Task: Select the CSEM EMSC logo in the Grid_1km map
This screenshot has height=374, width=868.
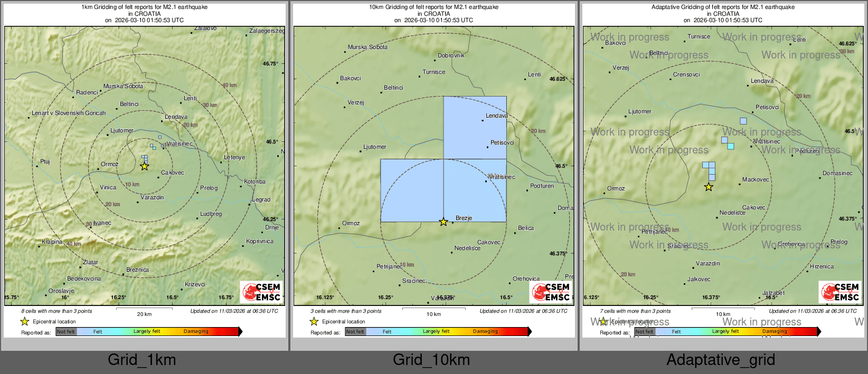Action: tap(262, 292)
